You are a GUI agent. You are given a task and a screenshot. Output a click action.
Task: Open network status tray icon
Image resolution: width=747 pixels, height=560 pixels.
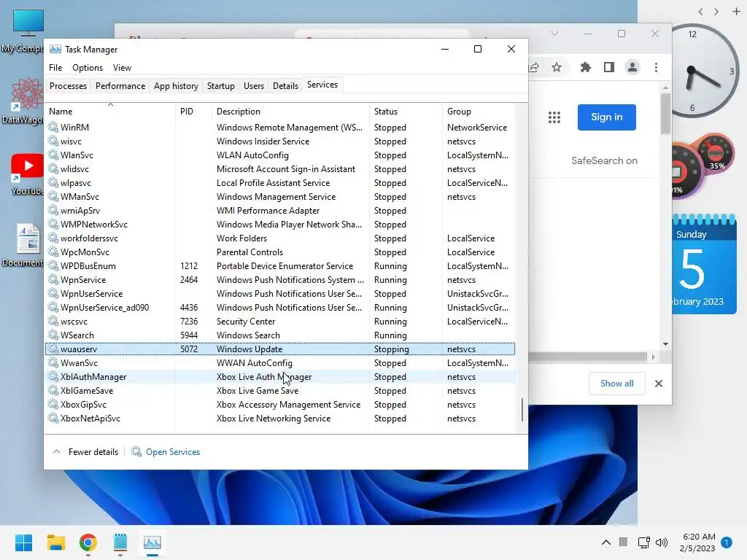point(643,542)
